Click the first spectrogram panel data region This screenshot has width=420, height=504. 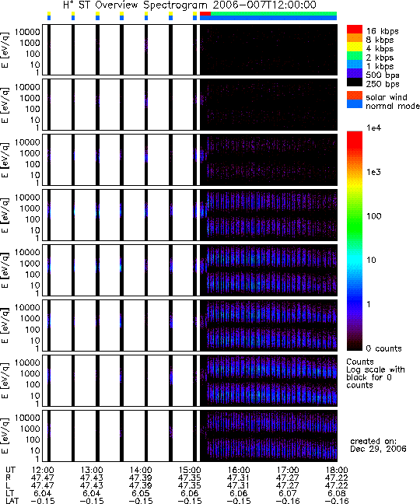[190, 50]
